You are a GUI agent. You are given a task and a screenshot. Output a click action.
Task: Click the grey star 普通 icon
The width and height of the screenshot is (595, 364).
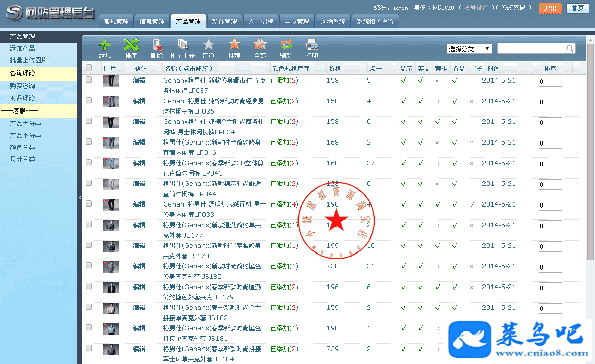pos(208,45)
